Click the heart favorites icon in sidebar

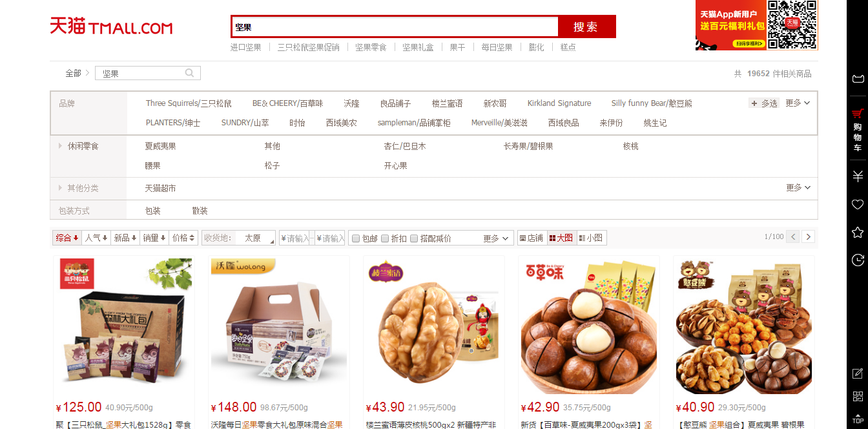coord(858,204)
